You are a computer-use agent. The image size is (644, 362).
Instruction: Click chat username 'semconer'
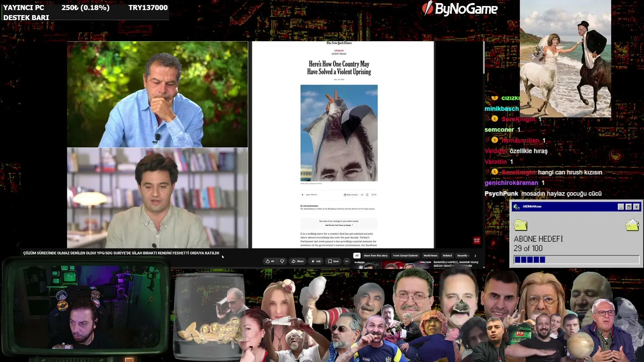[499, 130]
